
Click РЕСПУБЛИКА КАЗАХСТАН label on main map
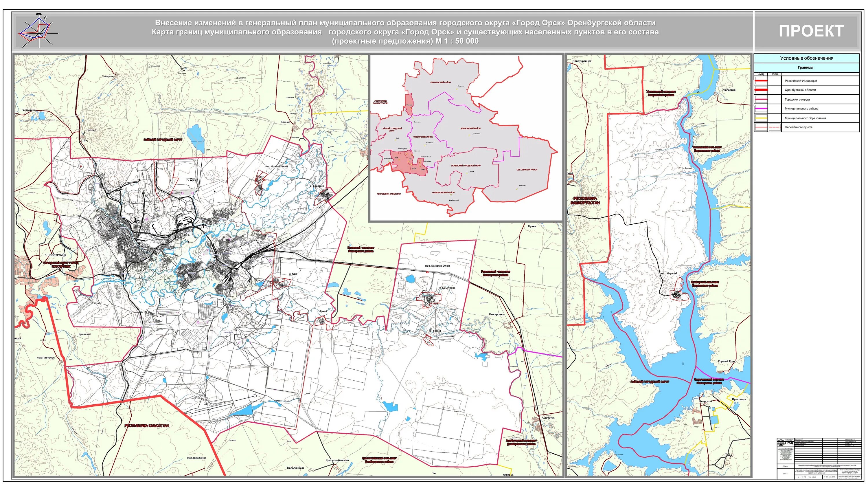[x=147, y=426]
